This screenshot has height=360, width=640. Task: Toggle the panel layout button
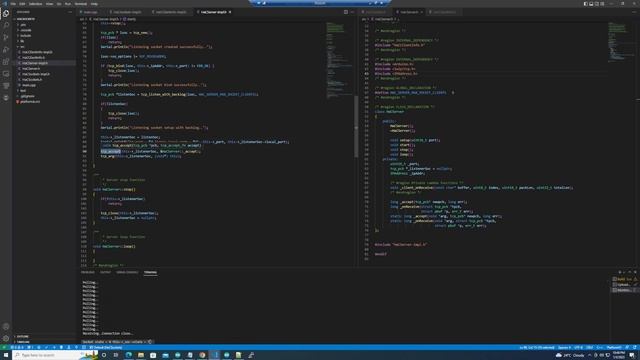tap(591, 4)
